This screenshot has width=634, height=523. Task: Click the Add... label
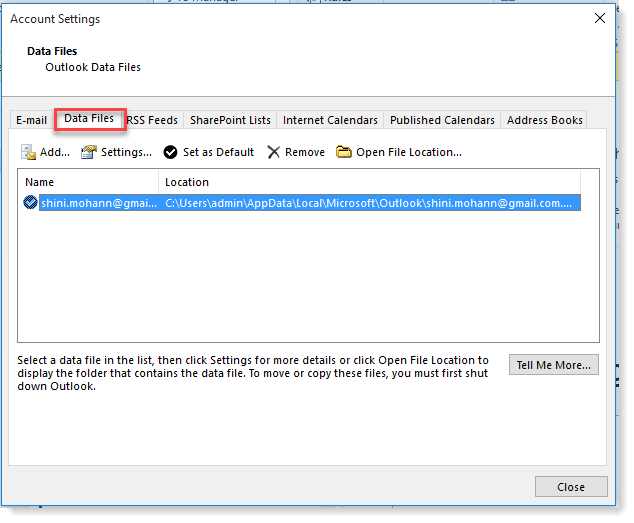pyautogui.click(x=55, y=152)
